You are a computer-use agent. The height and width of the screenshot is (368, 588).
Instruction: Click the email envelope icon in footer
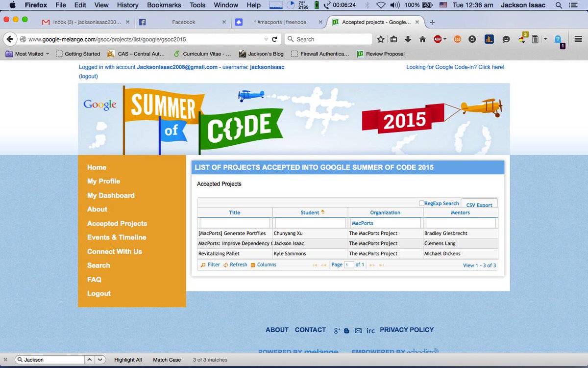pyautogui.click(x=358, y=331)
